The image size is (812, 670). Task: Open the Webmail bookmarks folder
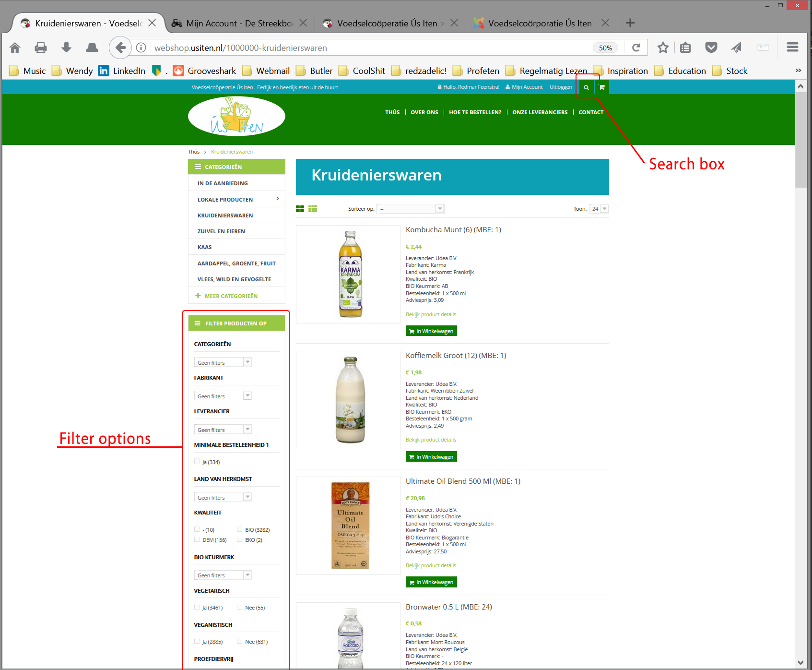tap(266, 71)
